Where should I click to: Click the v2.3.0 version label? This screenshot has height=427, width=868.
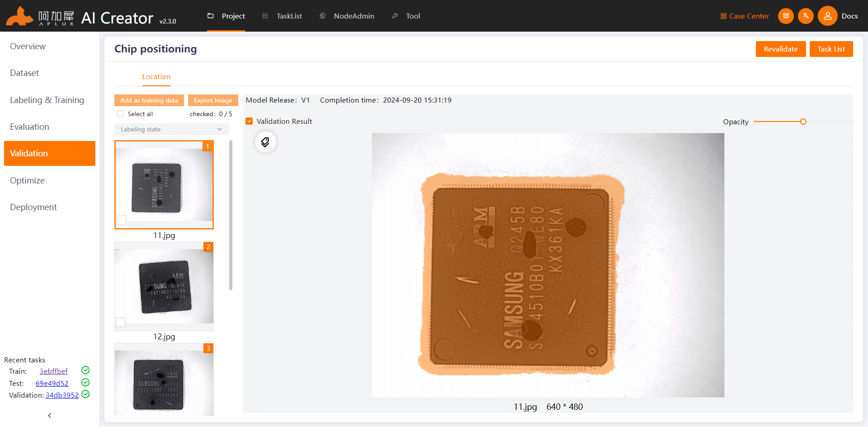(x=168, y=21)
